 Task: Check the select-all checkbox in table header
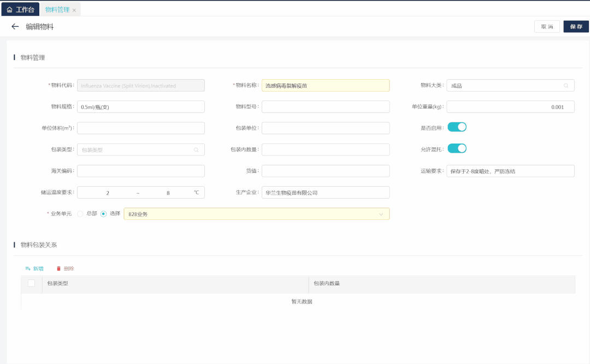31,283
